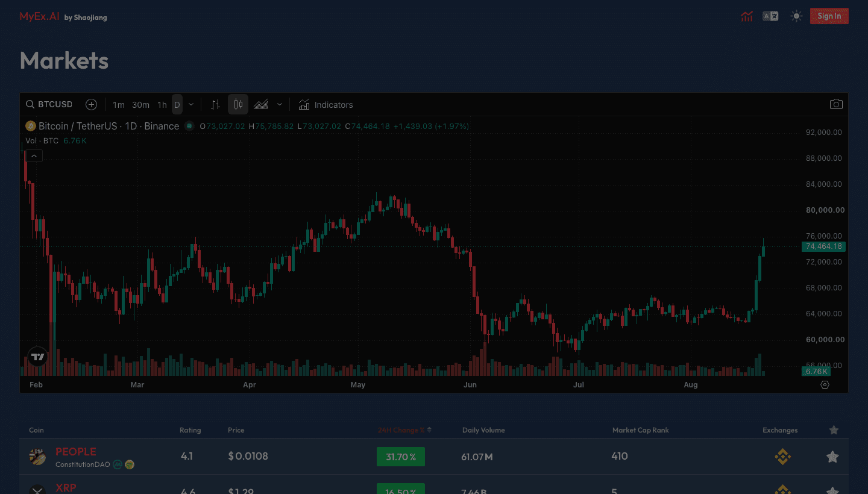Image resolution: width=868 pixels, height=494 pixels.
Task: Select the 30m timeframe
Action: tap(140, 105)
